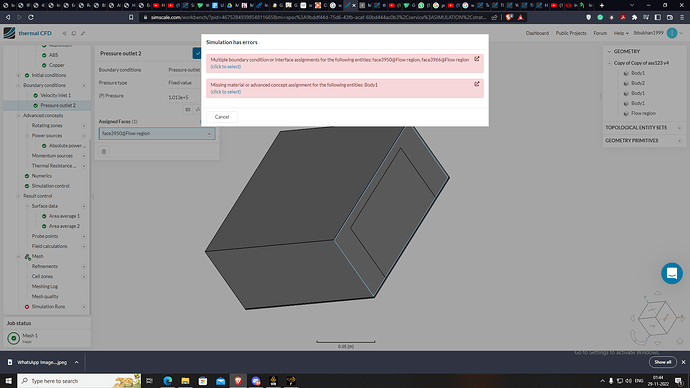
Task: Add new simulation run with plus icon
Action: point(84,307)
